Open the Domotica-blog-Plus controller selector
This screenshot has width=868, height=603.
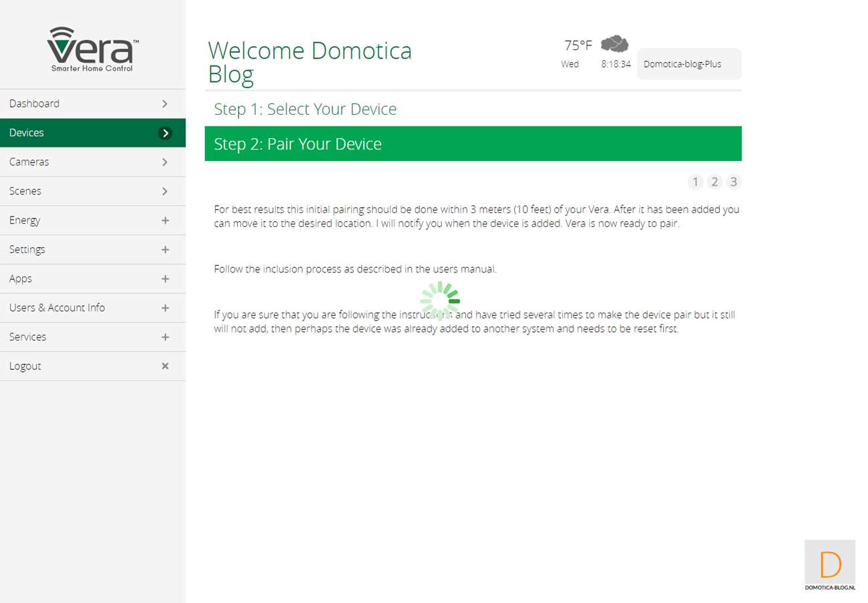688,64
